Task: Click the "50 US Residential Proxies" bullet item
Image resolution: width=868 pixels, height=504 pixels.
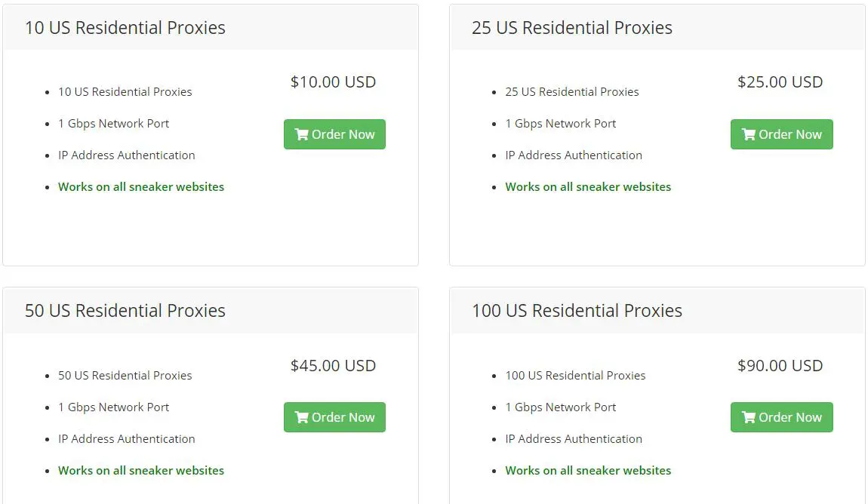Action: (x=125, y=376)
